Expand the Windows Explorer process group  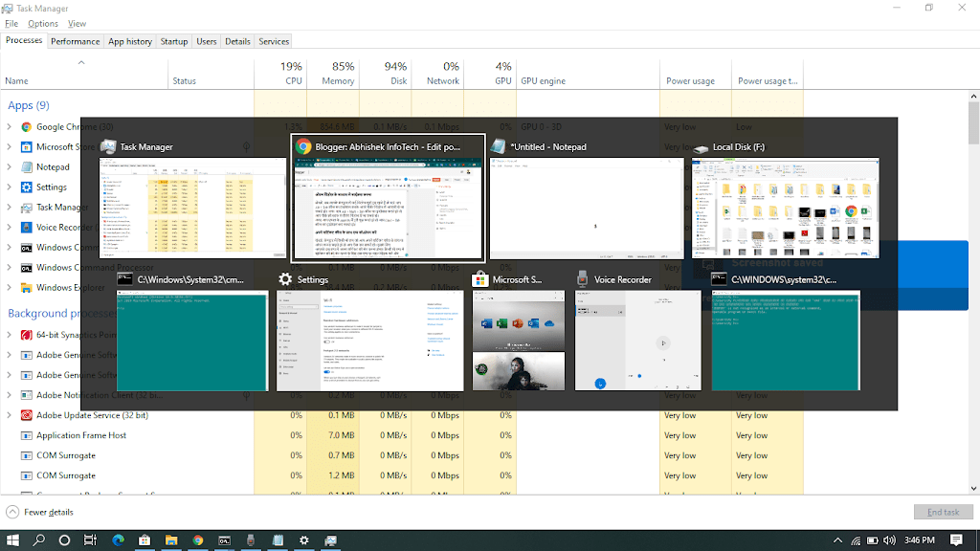click(10, 288)
